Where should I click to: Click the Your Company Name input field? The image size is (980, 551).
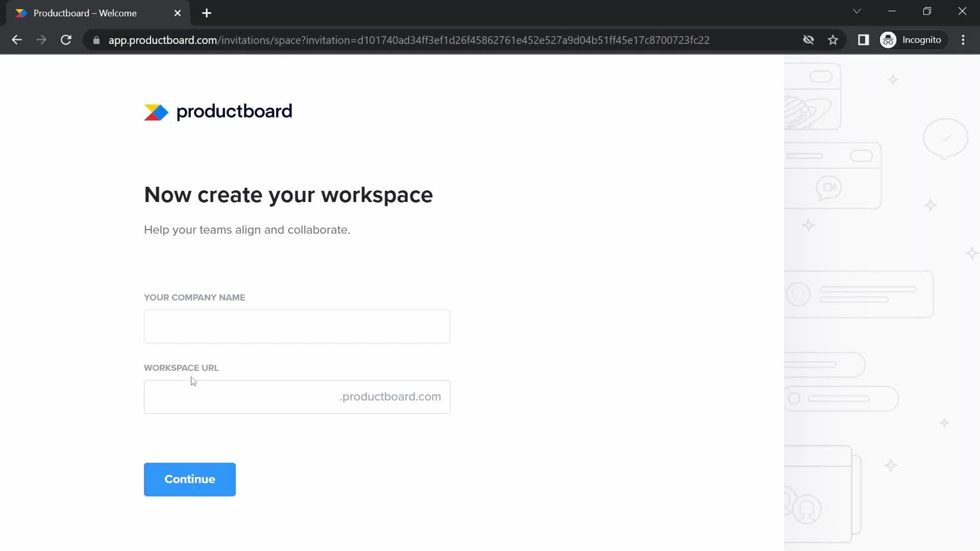click(297, 327)
